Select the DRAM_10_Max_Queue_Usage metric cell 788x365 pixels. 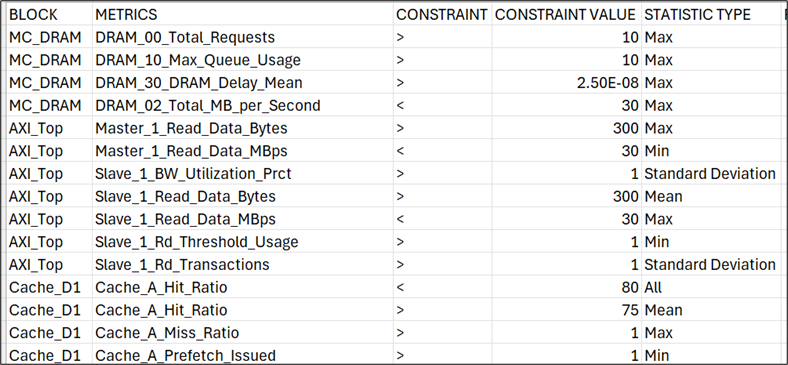(243, 60)
